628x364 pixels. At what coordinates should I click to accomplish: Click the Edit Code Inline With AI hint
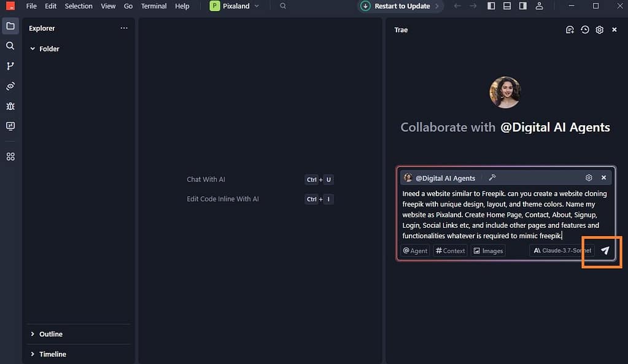[223, 199]
